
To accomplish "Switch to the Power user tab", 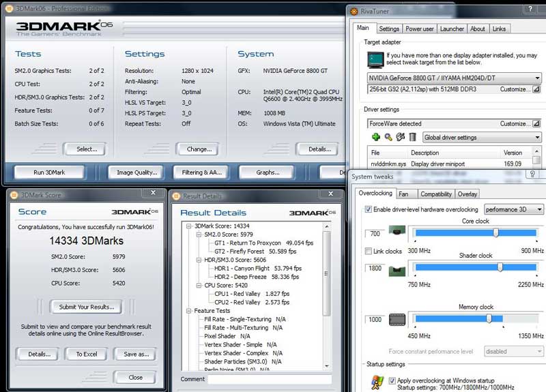I will (420, 29).
